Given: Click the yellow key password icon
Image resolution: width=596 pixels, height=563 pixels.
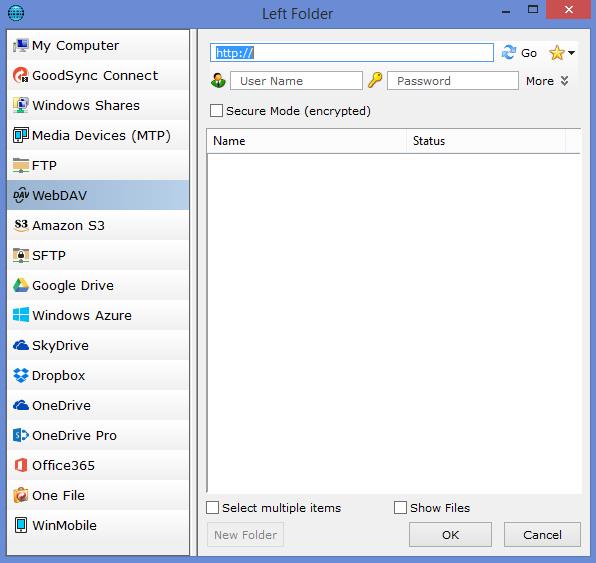Looking at the screenshot, I should click(x=375, y=80).
